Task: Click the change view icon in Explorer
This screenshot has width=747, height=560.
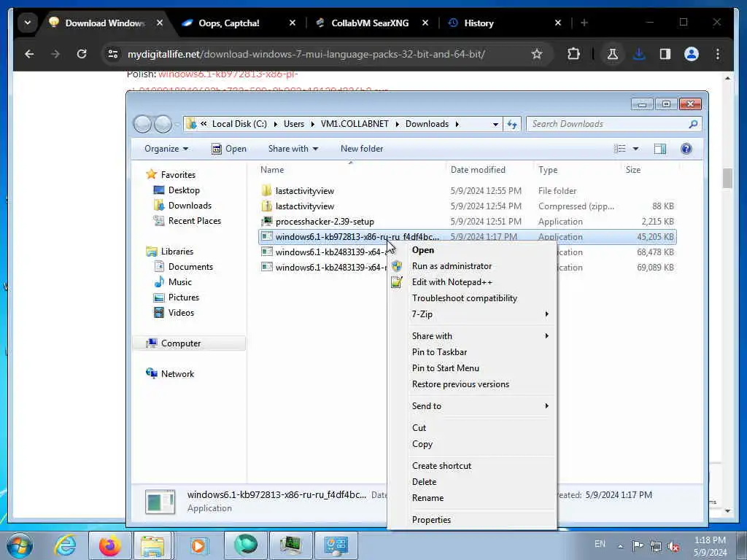Action: pos(620,149)
